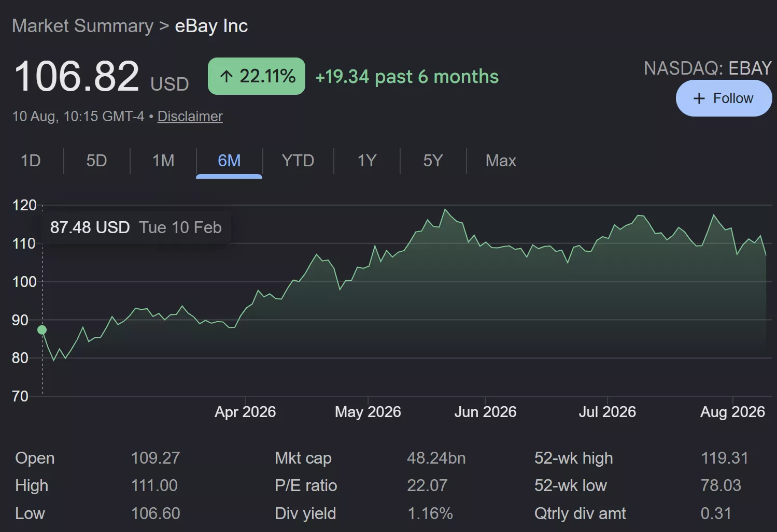Click the 106.82 current price
777x532 pixels.
click(76, 77)
